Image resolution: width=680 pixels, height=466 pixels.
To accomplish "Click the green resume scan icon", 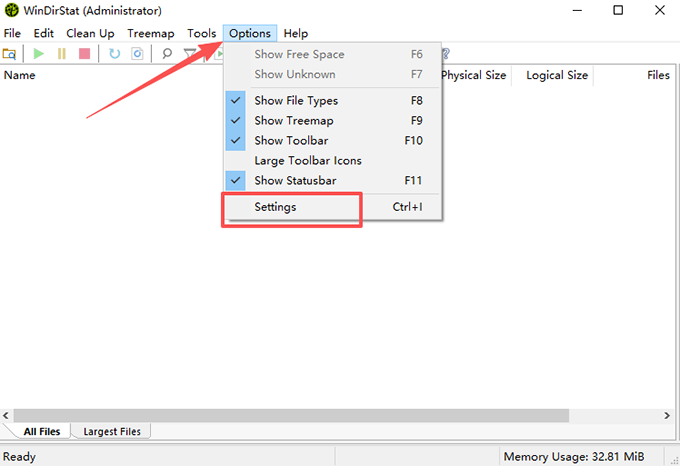I will 39,54.
